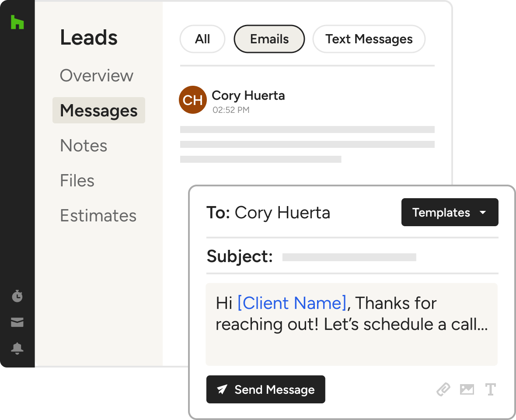Image resolution: width=516 pixels, height=420 pixels.
Task: Open the inbox icon in dark sidebar
Action: 17,322
